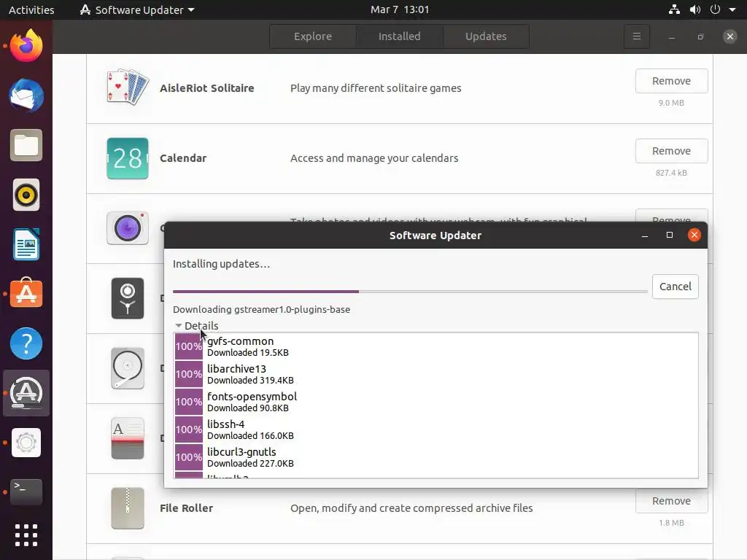
Task: Click the File Roller archive icon
Action: pos(127,508)
